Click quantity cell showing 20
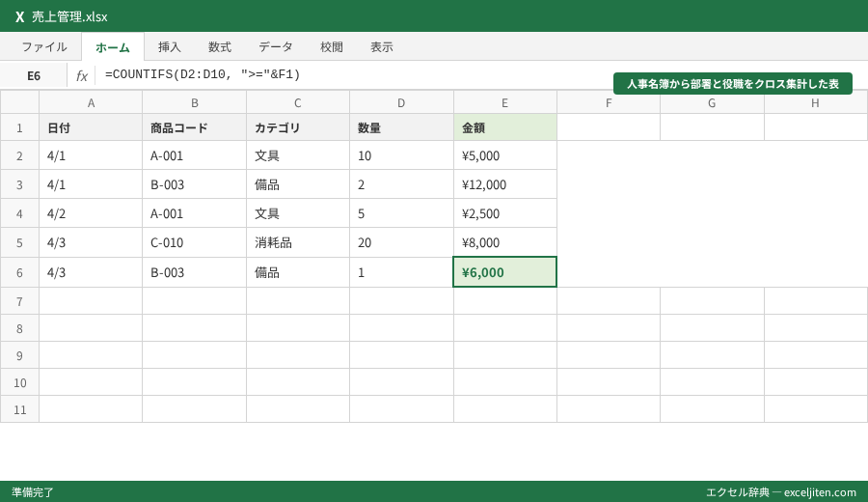868x502 pixels. click(401, 242)
